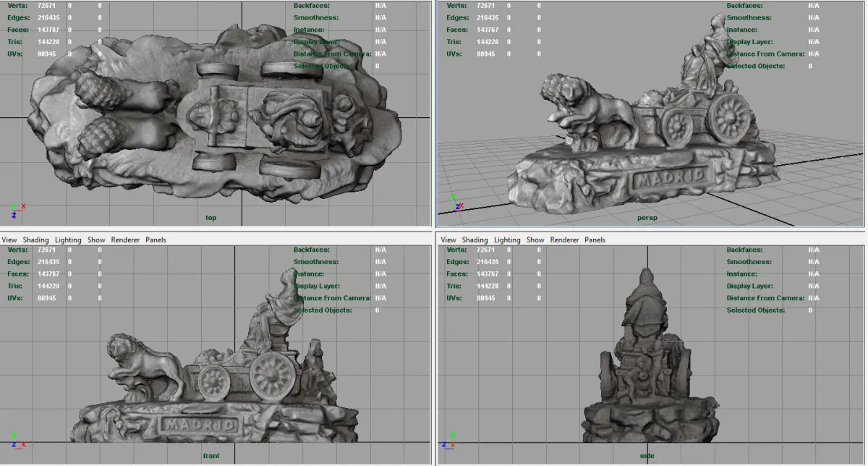Click 'Backfaces:' label in front viewport

[312, 250]
